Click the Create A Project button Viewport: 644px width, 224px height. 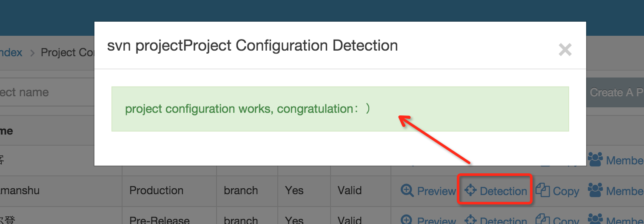(x=615, y=92)
